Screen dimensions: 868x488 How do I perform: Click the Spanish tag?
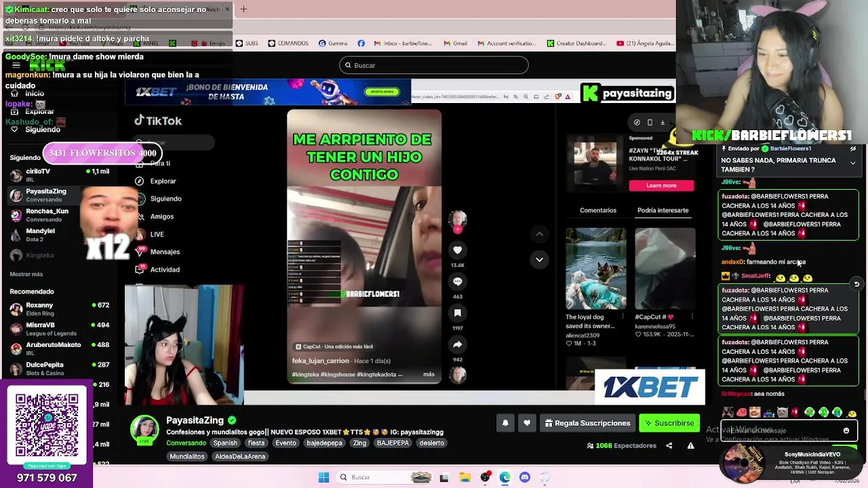click(225, 443)
